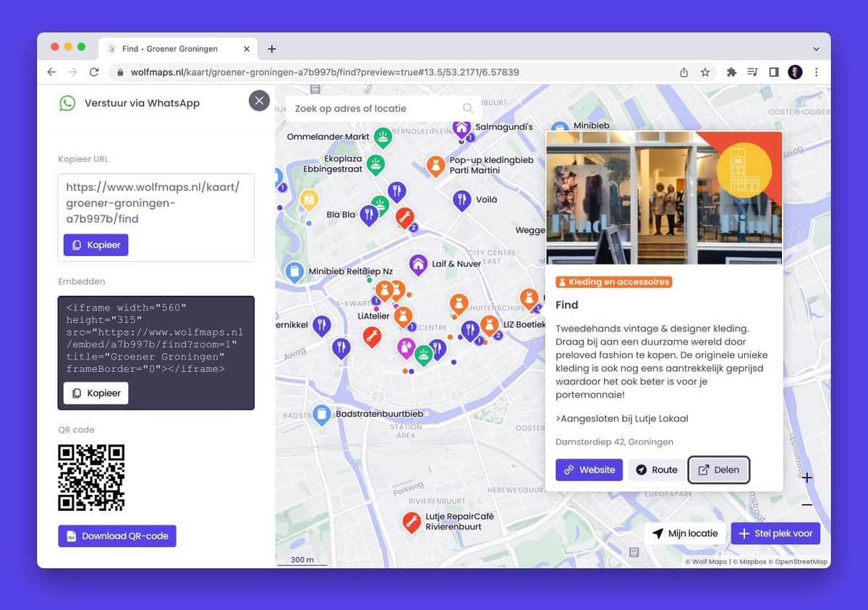Click the WhatsApp icon in share panel
The height and width of the screenshot is (610, 868).
point(67,103)
